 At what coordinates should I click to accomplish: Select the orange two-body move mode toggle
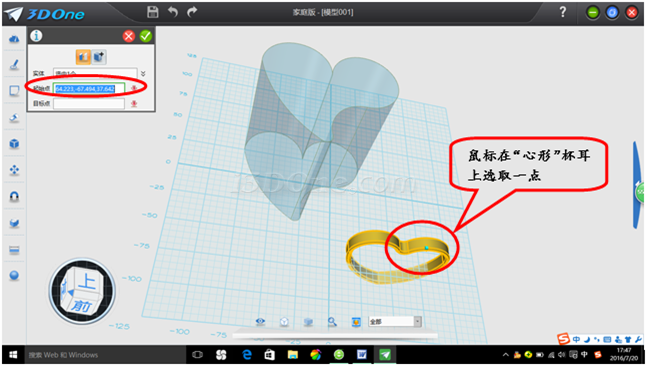point(83,56)
